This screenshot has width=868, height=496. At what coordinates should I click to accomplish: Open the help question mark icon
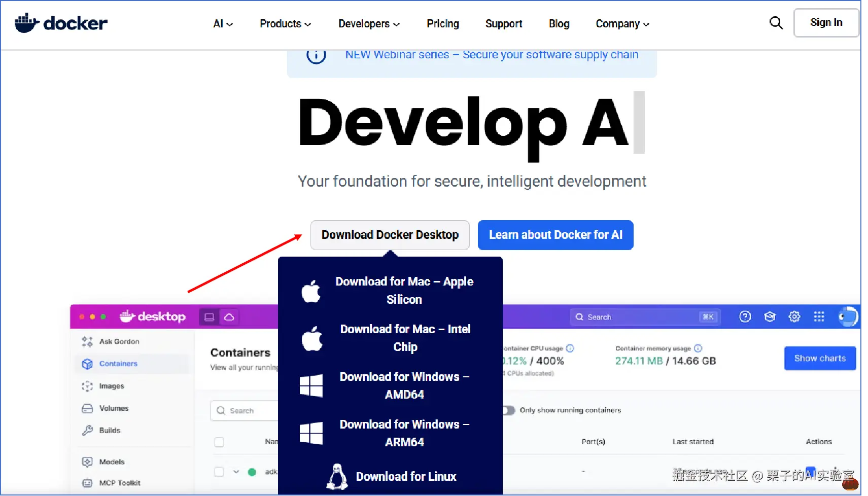745,317
